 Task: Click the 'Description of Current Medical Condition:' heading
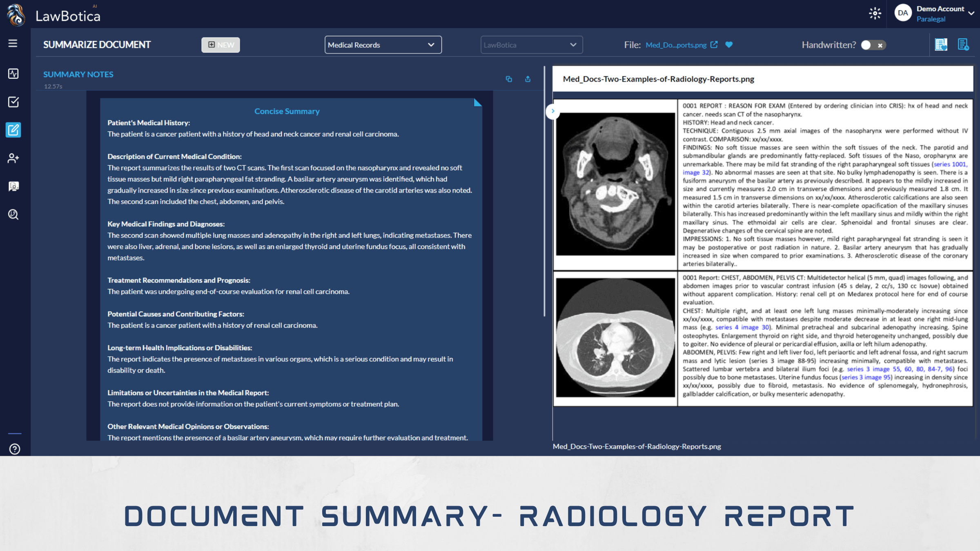pos(175,157)
